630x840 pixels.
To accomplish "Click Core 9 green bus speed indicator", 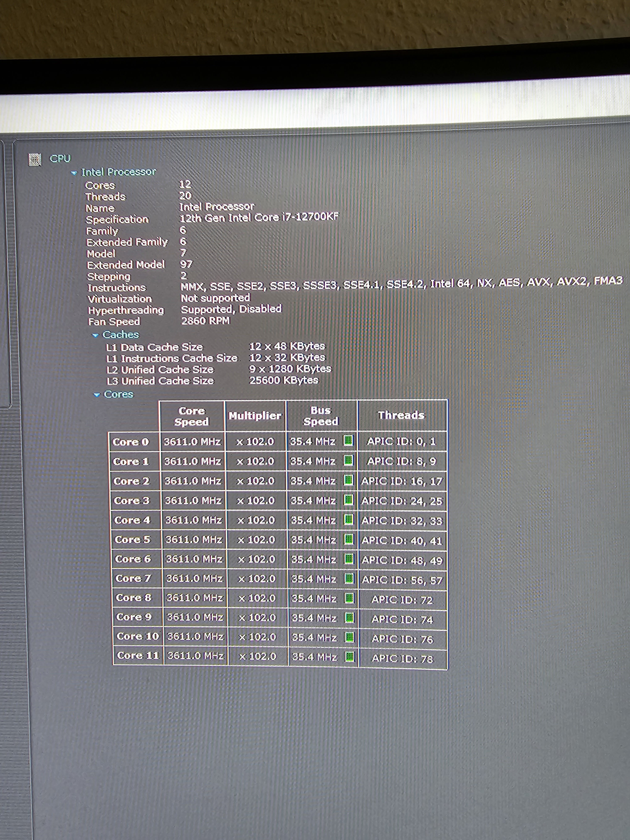I will click(x=350, y=617).
